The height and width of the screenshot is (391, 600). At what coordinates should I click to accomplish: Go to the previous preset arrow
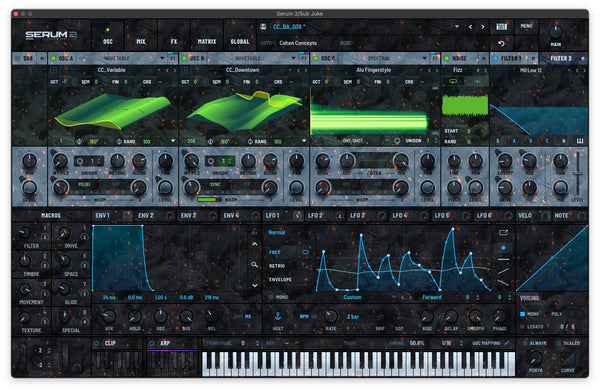pyautogui.click(x=470, y=27)
